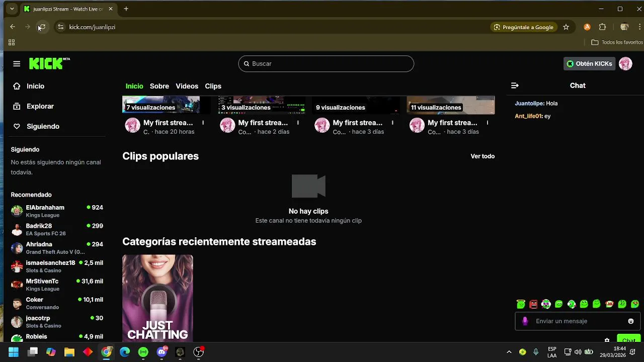644x362 pixels.
Task: Click the Enviar un mensaje field
Action: pos(578,321)
